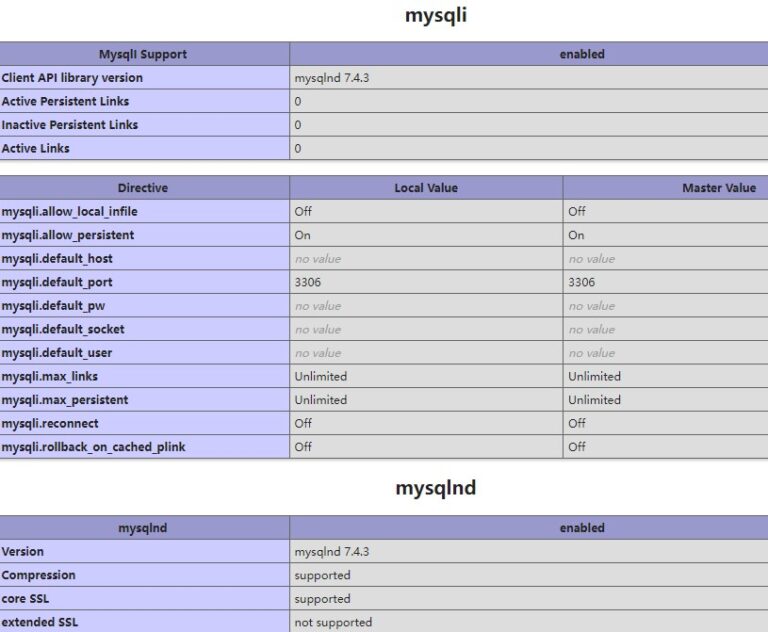768x632 pixels.
Task: Click the Master Value column header
Action: pos(718,188)
